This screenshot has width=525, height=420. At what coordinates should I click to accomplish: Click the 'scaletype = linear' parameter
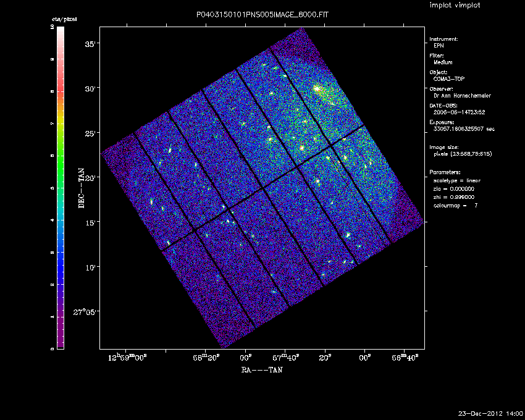pos(457,180)
